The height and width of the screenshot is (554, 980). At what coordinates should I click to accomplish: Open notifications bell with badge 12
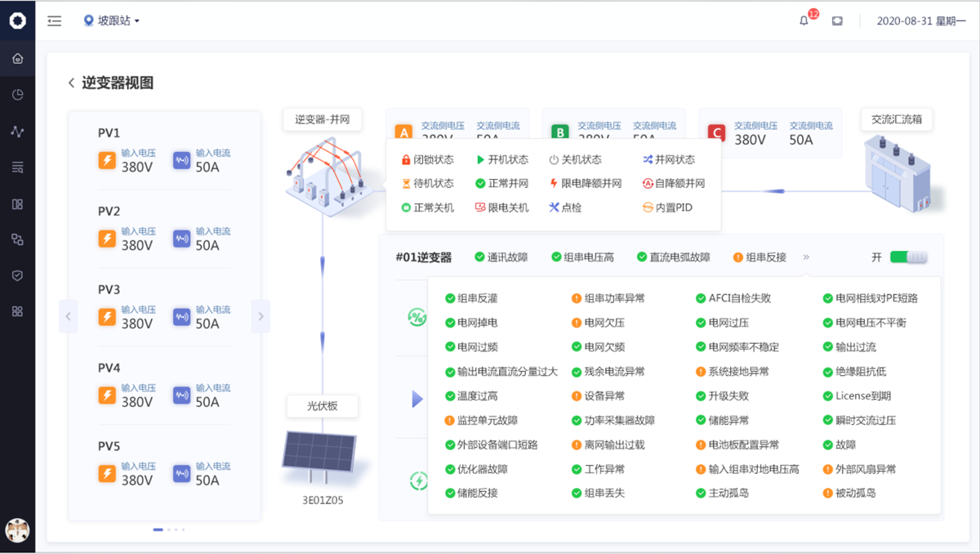[804, 21]
